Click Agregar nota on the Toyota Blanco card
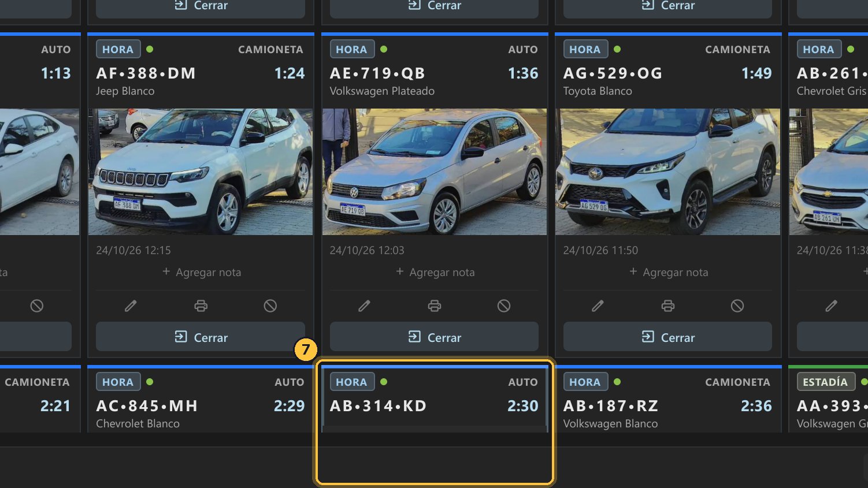868x488 pixels. click(x=668, y=272)
